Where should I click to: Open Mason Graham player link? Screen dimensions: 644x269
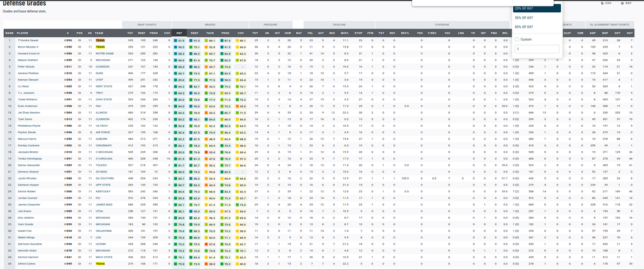[x=26, y=60]
